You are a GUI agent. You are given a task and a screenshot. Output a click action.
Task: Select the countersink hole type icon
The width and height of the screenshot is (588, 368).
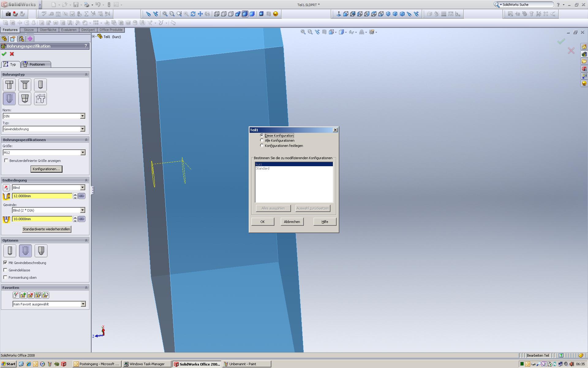coord(25,85)
